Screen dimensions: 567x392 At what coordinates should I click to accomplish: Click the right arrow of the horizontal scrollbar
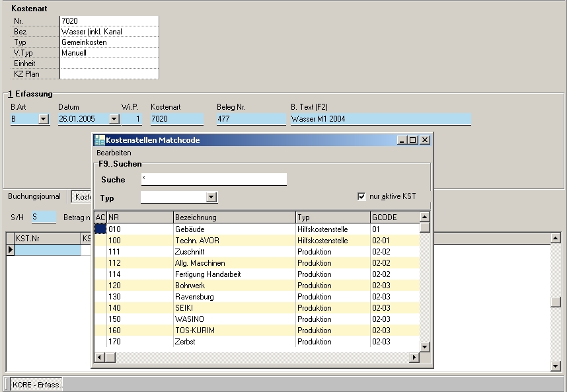[x=414, y=358]
